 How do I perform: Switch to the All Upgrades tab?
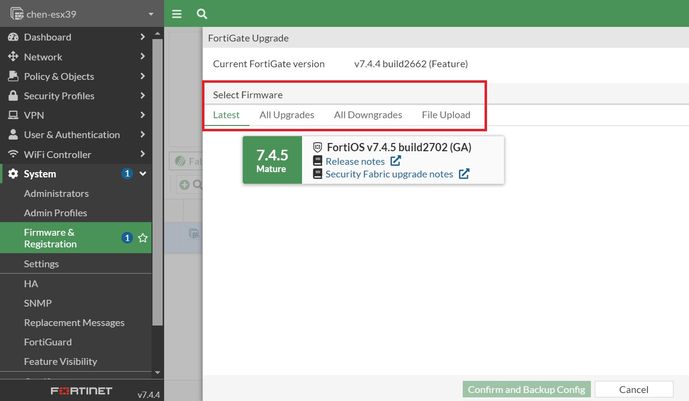pyautogui.click(x=286, y=115)
